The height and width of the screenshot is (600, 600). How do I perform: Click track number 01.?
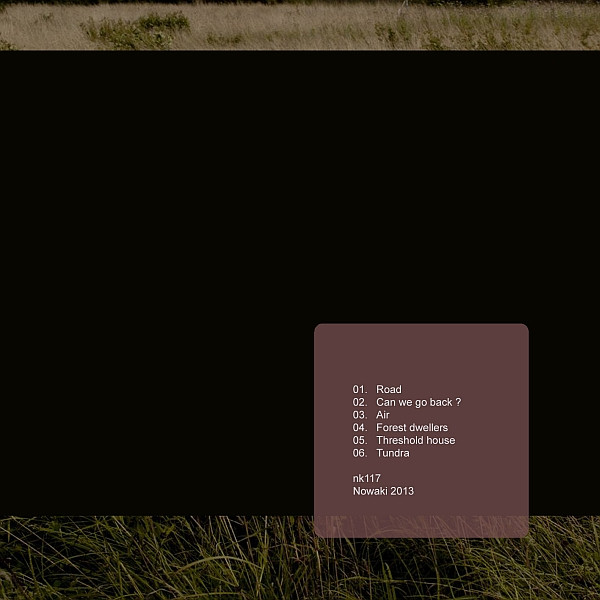pyautogui.click(x=360, y=390)
